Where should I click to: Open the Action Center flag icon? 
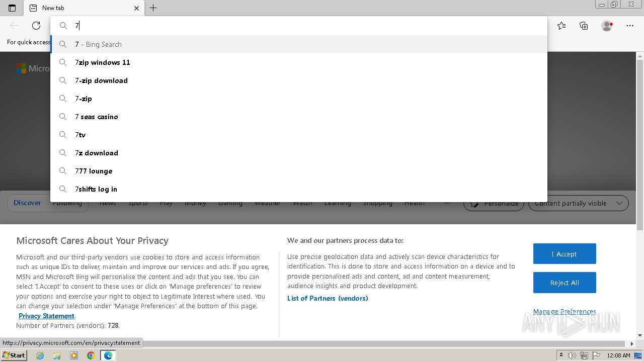(x=595, y=355)
